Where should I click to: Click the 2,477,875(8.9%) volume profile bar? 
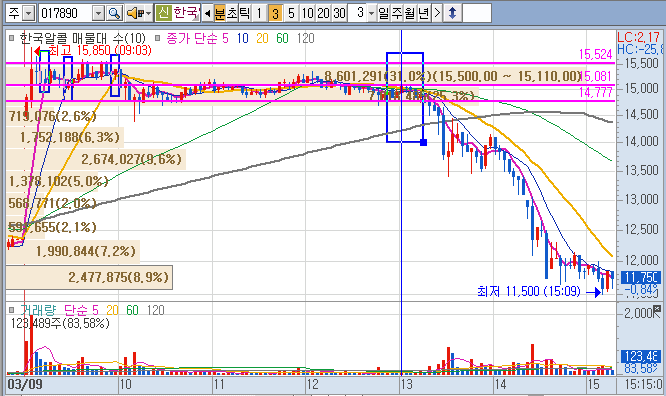(x=89, y=277)
